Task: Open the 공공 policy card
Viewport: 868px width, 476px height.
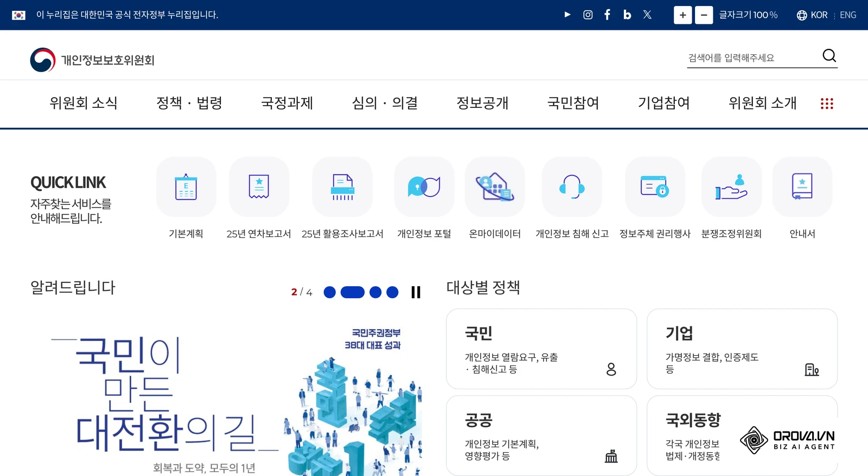Action: (541, 436)
